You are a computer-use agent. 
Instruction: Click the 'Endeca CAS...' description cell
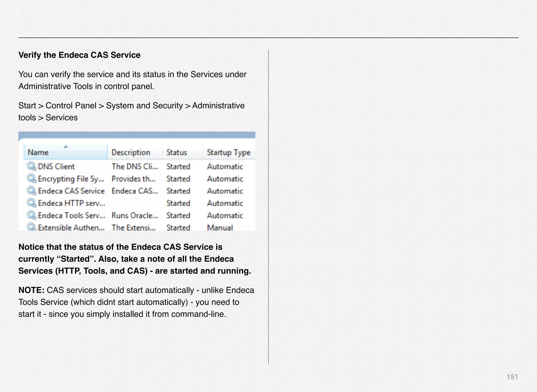point(135,191)
